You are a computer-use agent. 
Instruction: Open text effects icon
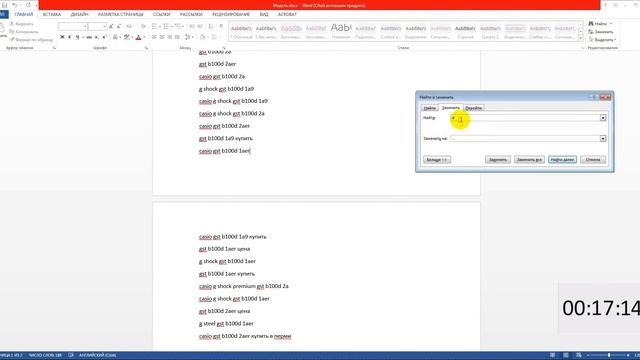(x=116, y=37)
